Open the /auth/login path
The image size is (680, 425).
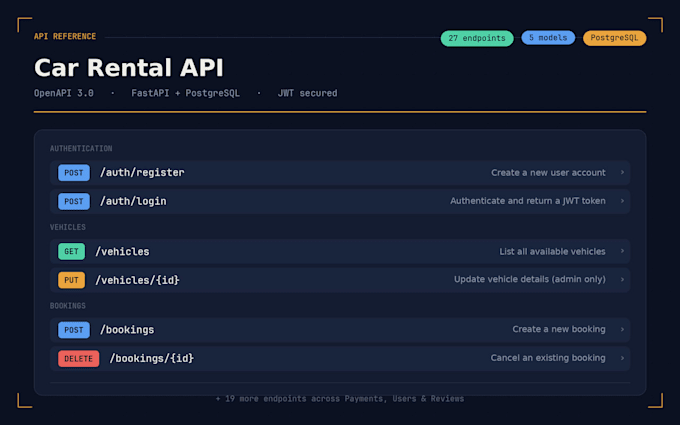point(133,201)
